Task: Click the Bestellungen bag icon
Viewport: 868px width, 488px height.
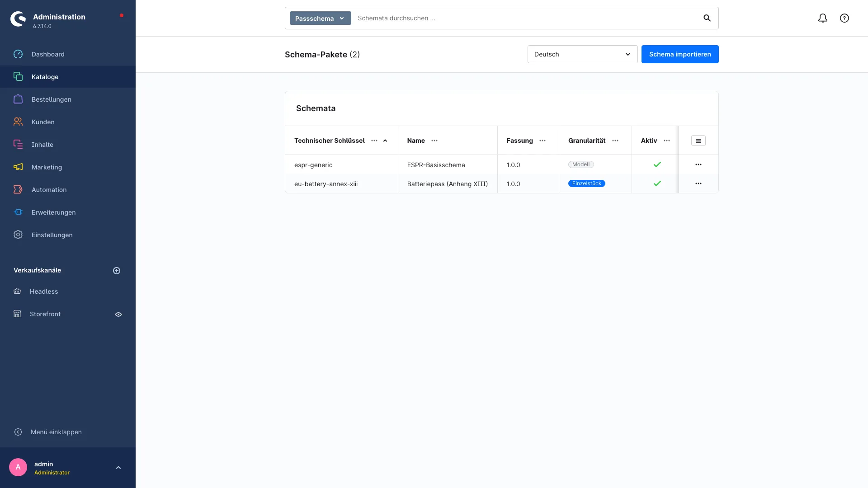Action: tap(18, 99)
